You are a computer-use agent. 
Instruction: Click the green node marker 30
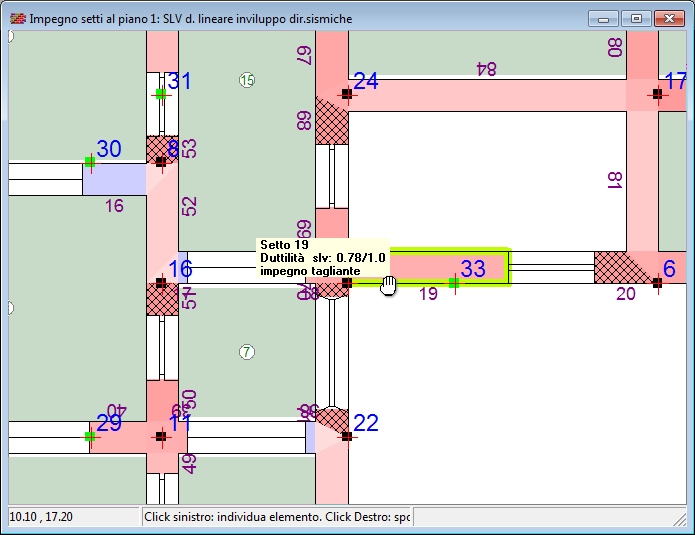tap(90, 162)
